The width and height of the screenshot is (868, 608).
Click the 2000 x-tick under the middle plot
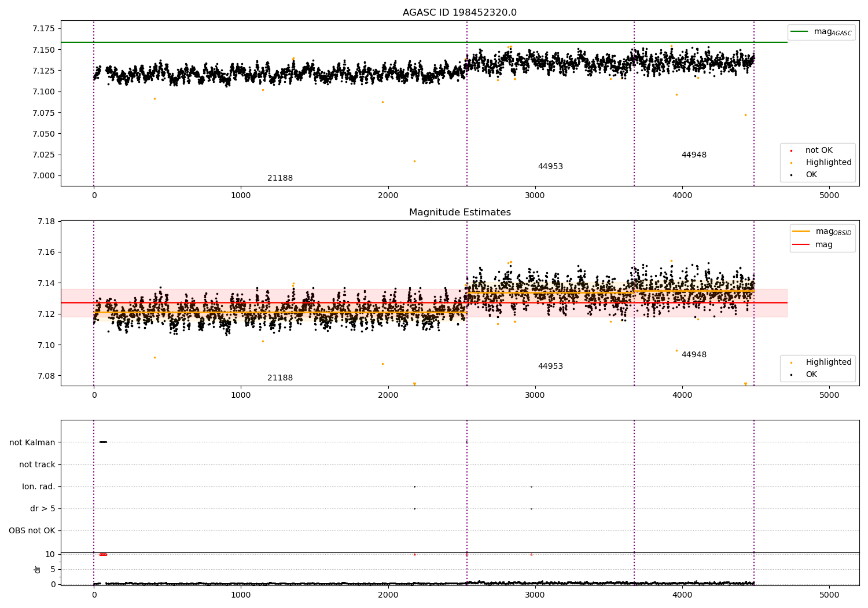pyautogui.click(x=388, y=395)
